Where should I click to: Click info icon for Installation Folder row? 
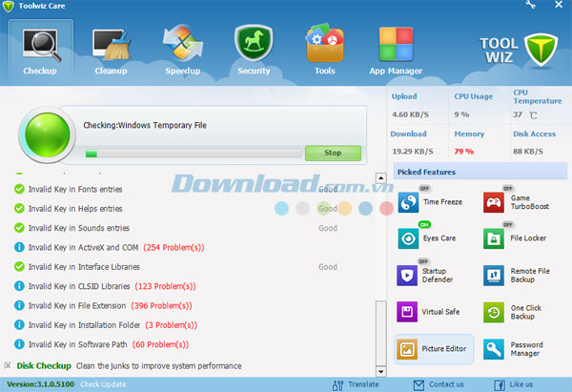pyautogui.click(x=19, y=324)
